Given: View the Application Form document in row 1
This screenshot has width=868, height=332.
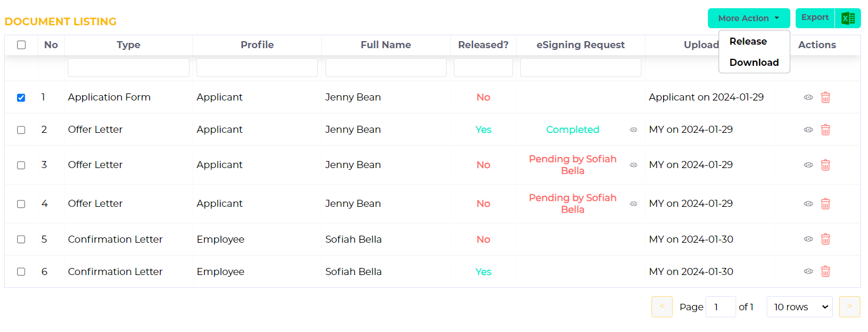Looking at the screenshot, I should click(x=809, y=98).
